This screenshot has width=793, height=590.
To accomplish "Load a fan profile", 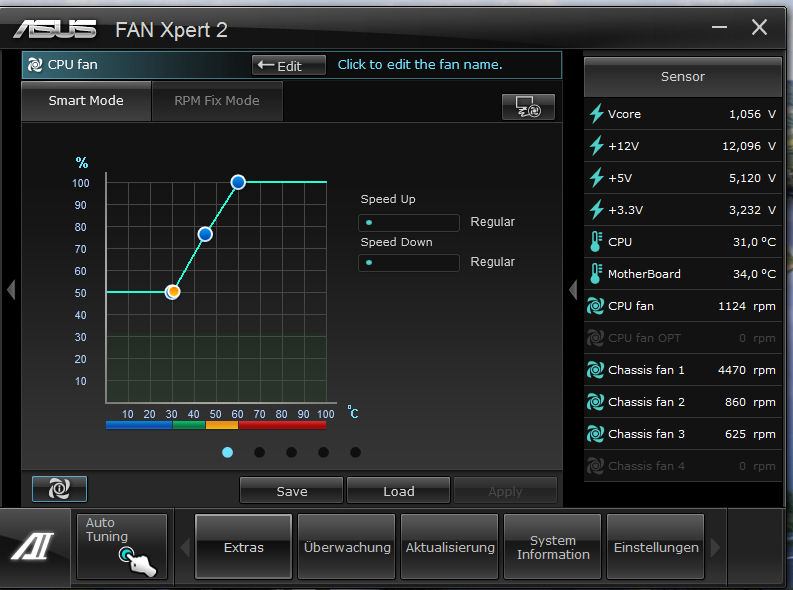I will click(x=399, y=490).
